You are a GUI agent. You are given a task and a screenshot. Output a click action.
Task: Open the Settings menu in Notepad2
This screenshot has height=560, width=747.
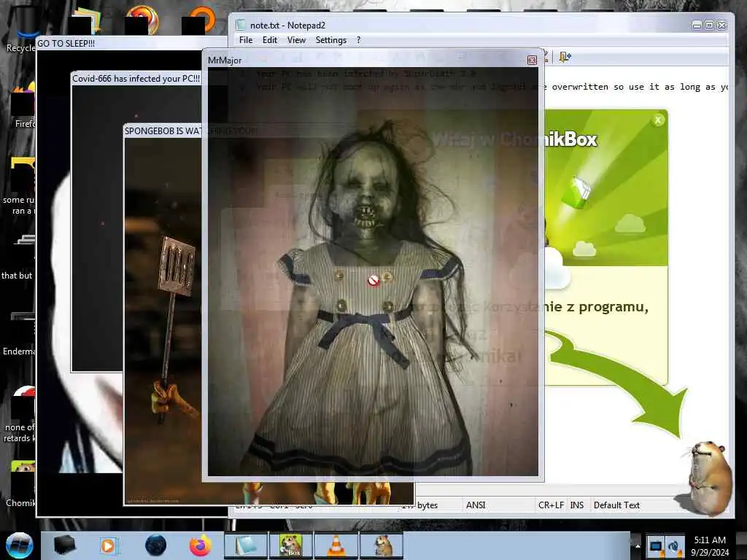pos(330,40)
